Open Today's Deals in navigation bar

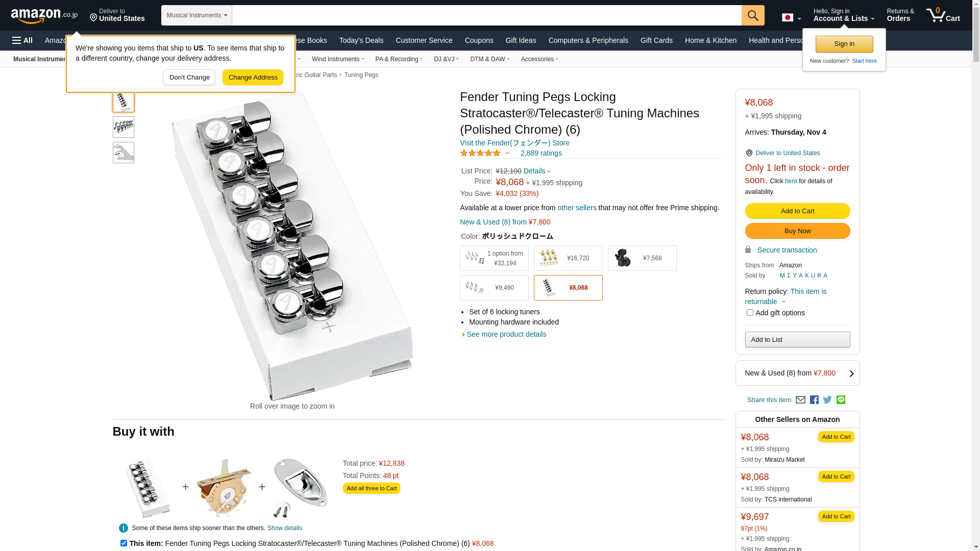pos(361,40)
